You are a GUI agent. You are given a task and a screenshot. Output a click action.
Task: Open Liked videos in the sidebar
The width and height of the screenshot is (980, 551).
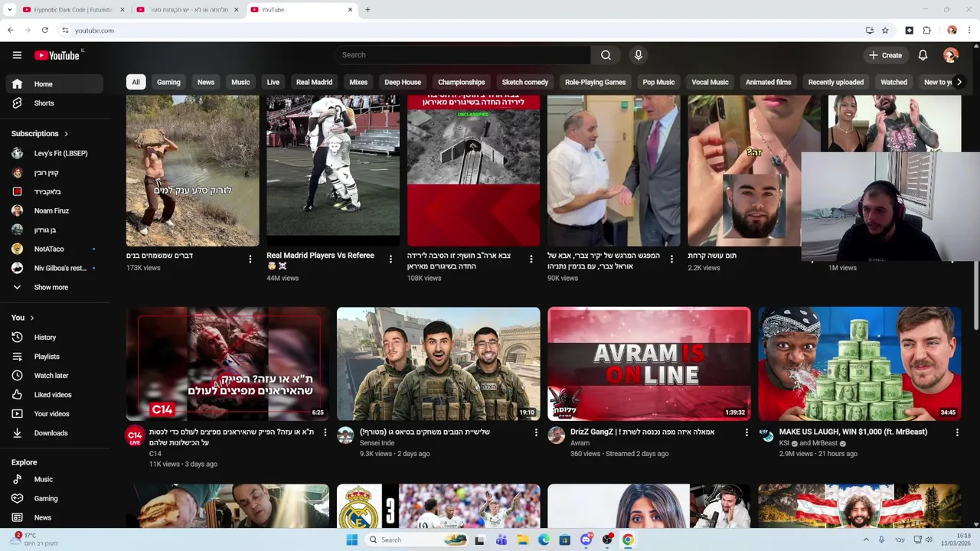[x=54, y=395]
